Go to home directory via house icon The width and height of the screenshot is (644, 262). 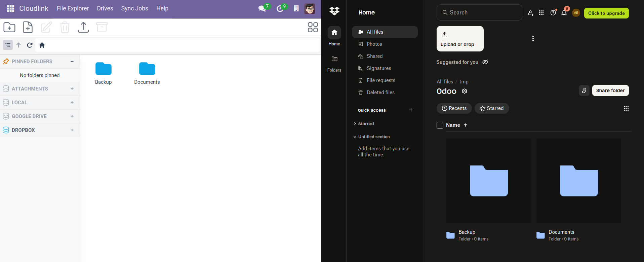click(42, 45)
